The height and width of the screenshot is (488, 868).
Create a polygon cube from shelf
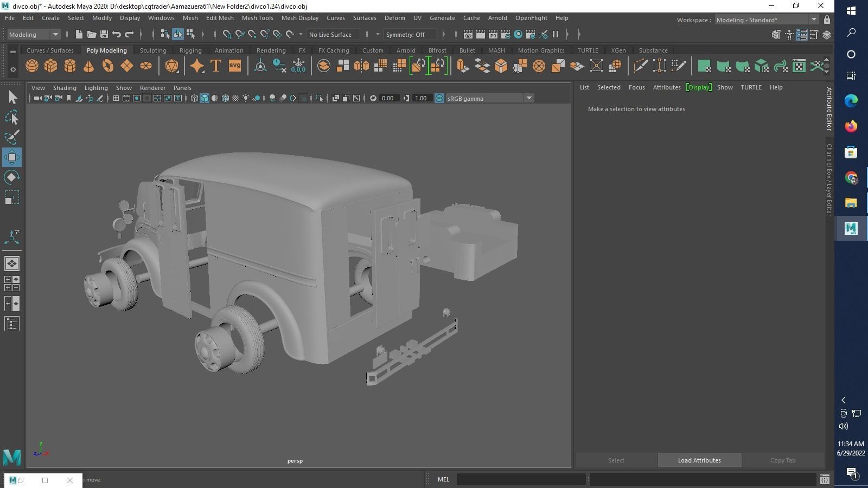click(51, 66)
